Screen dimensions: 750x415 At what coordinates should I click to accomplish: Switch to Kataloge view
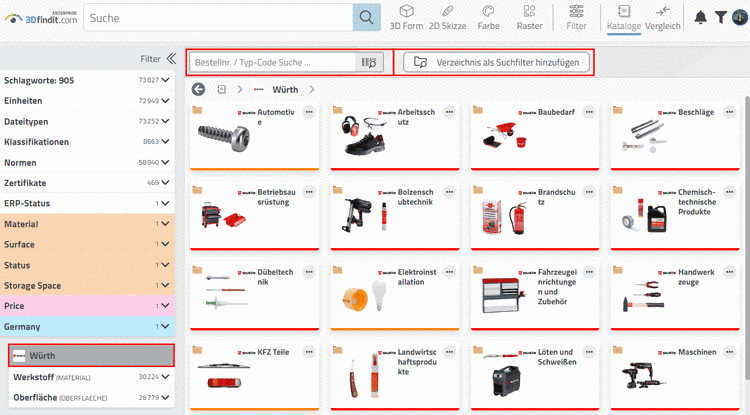pos(624,18)
